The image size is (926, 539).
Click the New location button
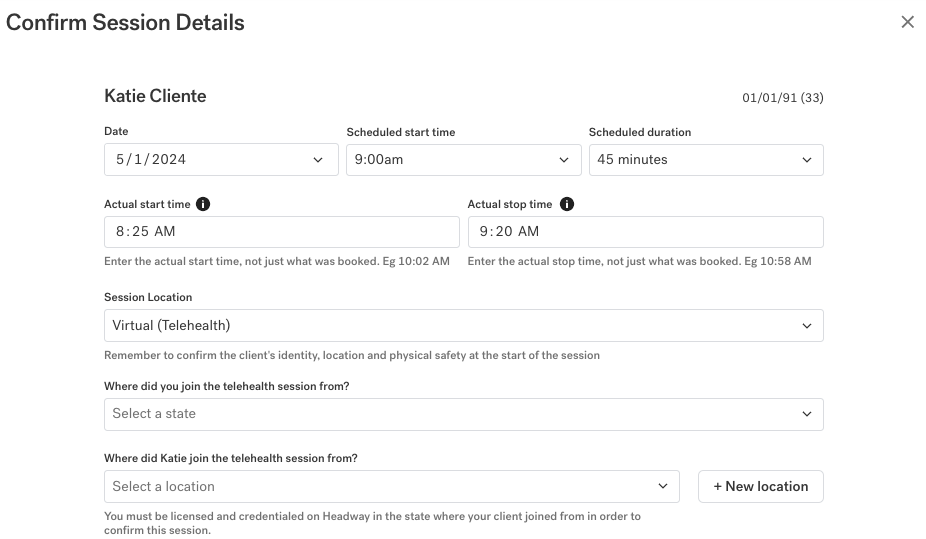point(760,487)
